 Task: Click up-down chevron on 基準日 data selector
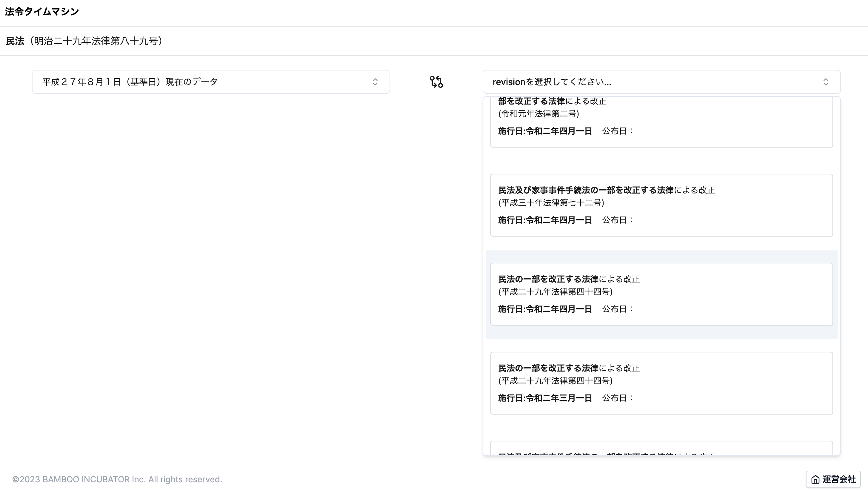tap(375, 82)
